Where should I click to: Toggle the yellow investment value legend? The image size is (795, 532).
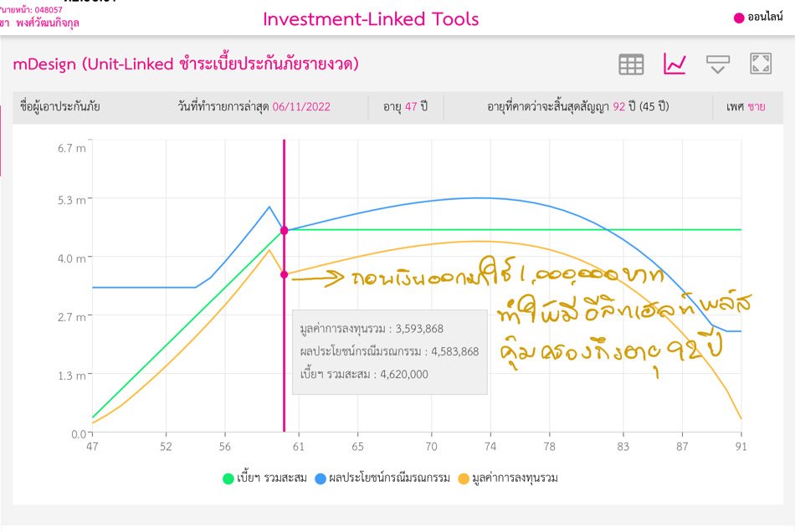(464, 478)
